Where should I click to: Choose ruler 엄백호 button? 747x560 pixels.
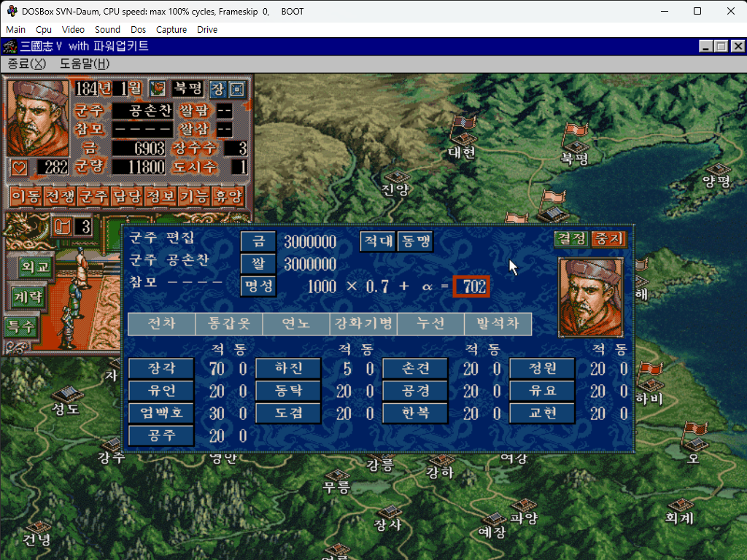pos(161,413)
